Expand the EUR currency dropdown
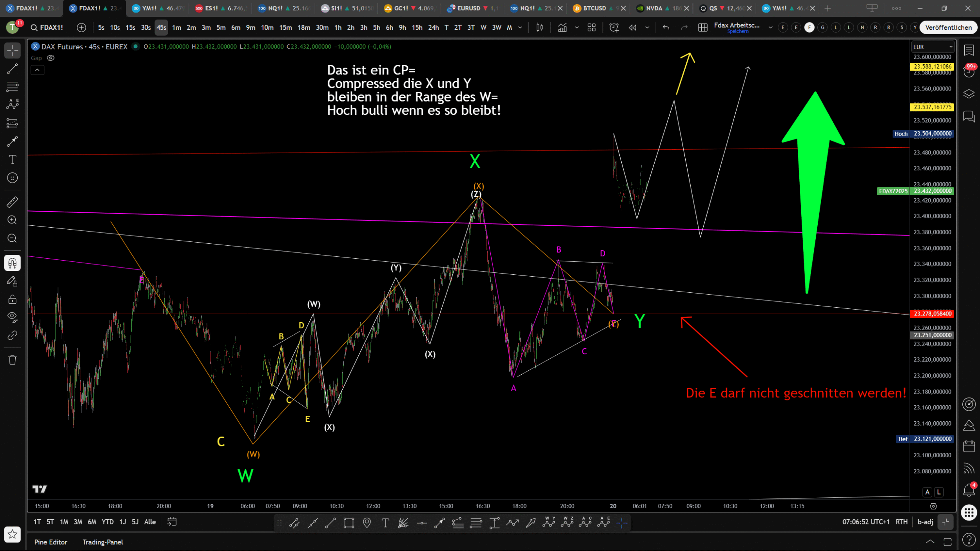This screenshot has height=551, width=980. 932,47
